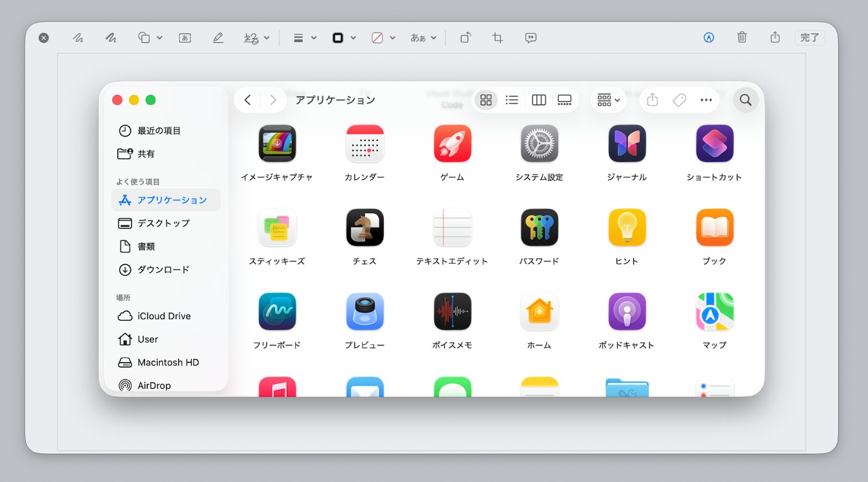Insert a text box
Image resolution: width=868 pixels, height=482 pixels.
click(x=185, y=38)
